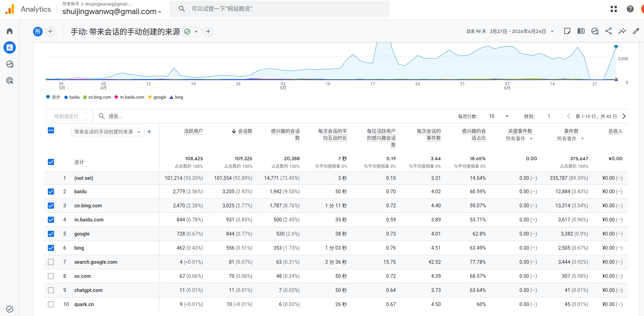Uncheck the 总计 row checkbox

51,162
